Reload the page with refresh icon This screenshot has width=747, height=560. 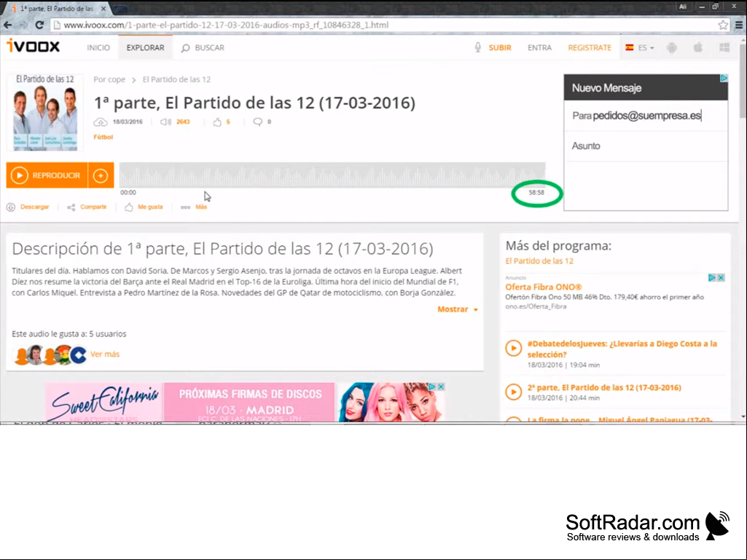(39, 25)
